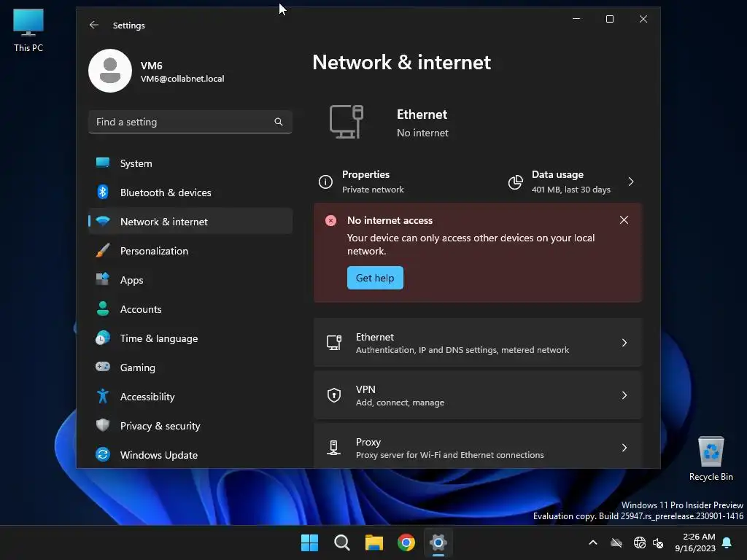The image size is (747, 560).
Task: Click the network globe tray icon
Action: (x=639, y=542)
